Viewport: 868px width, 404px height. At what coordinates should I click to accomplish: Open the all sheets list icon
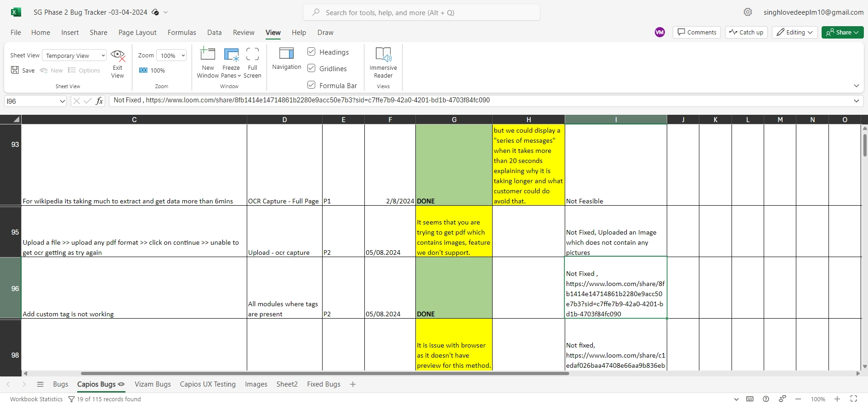(x=40, y=384)
